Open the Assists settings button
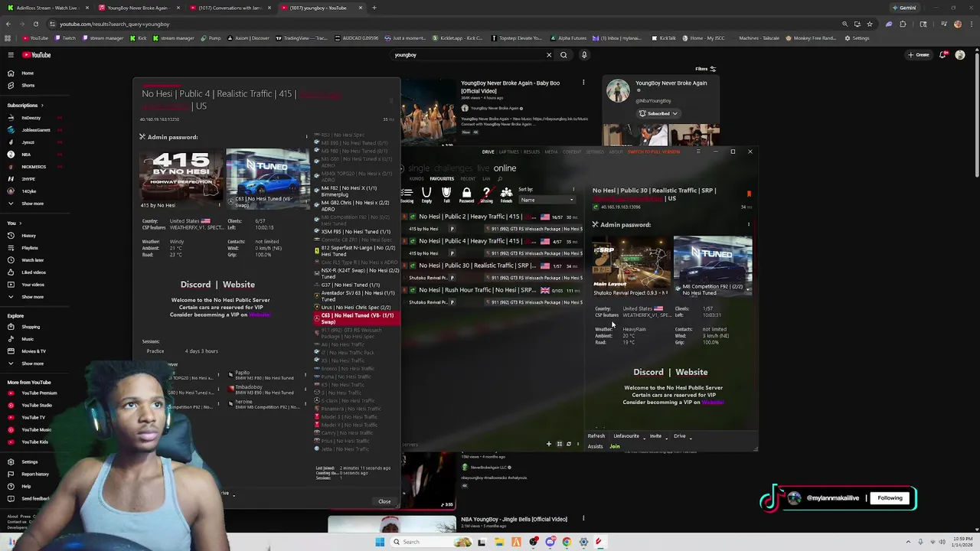 coord(595,446)
